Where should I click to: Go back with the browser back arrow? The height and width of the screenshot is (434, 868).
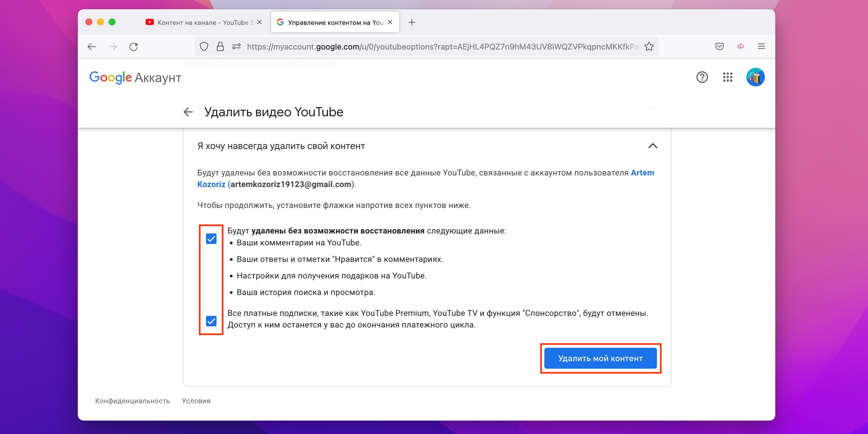point(92,47)
